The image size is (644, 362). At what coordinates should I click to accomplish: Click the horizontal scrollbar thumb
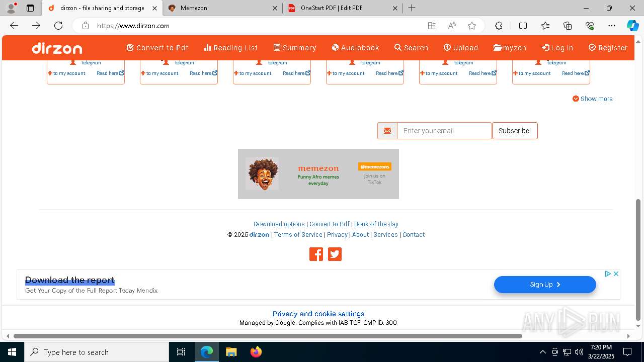click(268, 336)
